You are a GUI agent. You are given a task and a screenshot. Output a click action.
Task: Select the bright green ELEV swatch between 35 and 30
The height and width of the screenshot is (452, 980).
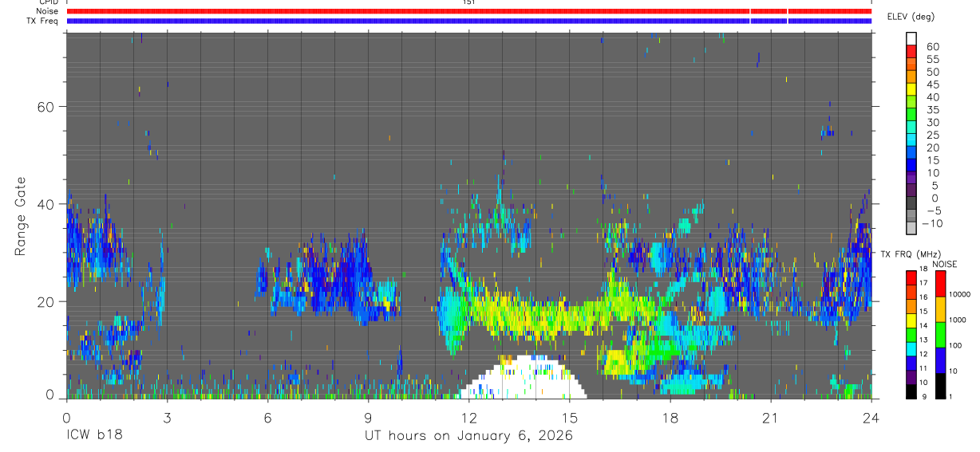coord(911,114)
